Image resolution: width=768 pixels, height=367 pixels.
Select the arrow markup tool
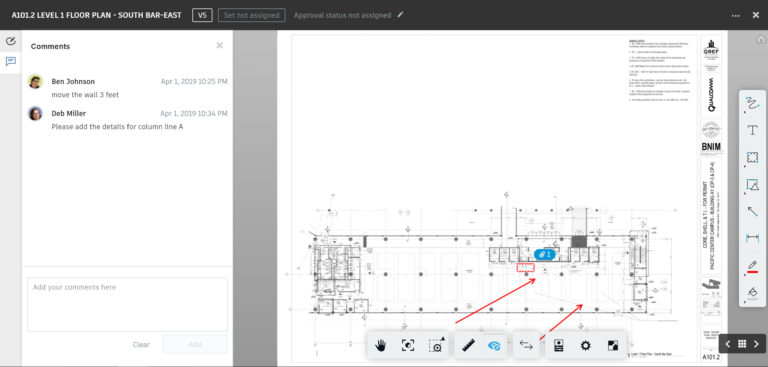(752, 211)
